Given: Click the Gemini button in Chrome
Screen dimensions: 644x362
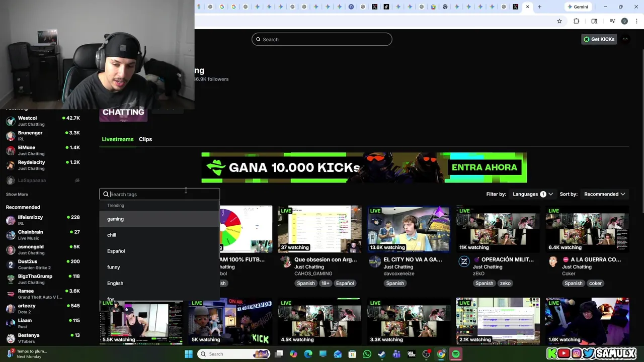Looking at the screenshot, I should (577, 7).
